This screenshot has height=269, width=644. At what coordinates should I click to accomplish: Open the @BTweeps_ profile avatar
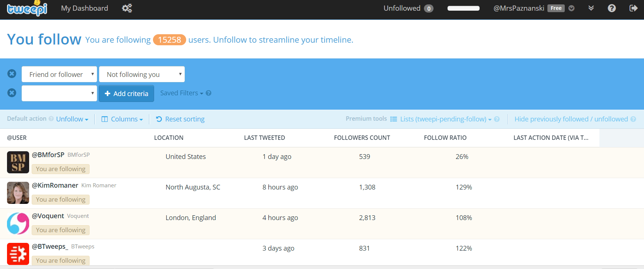pos(18,254)
